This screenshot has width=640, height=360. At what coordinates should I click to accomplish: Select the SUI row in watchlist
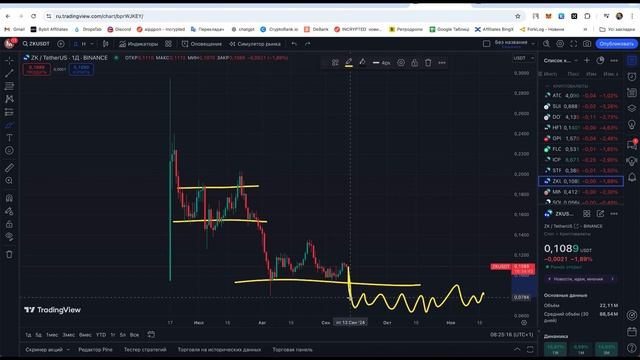pos(581,106)
